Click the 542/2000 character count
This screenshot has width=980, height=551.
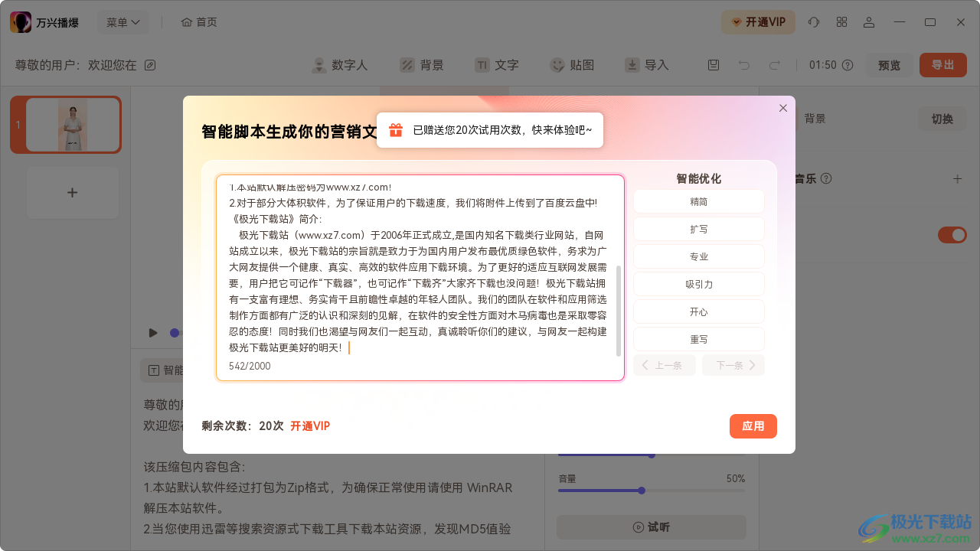[250, 366]
